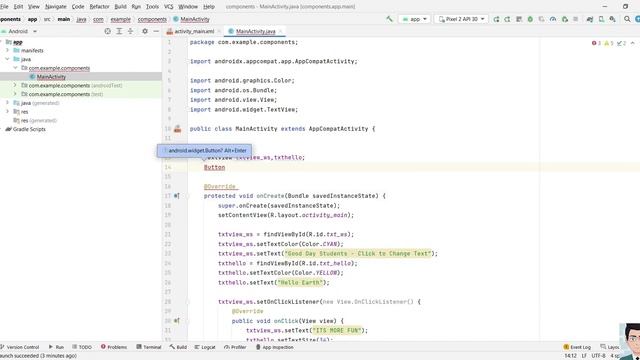
Task: Close the MainActivity.java tab
Action: click(281, 31)
